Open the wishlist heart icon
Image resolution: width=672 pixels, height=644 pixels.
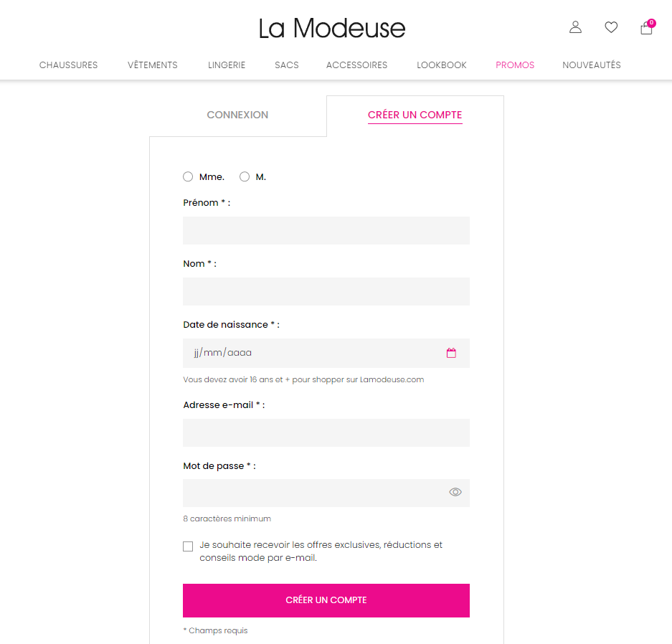click(611, 27)
